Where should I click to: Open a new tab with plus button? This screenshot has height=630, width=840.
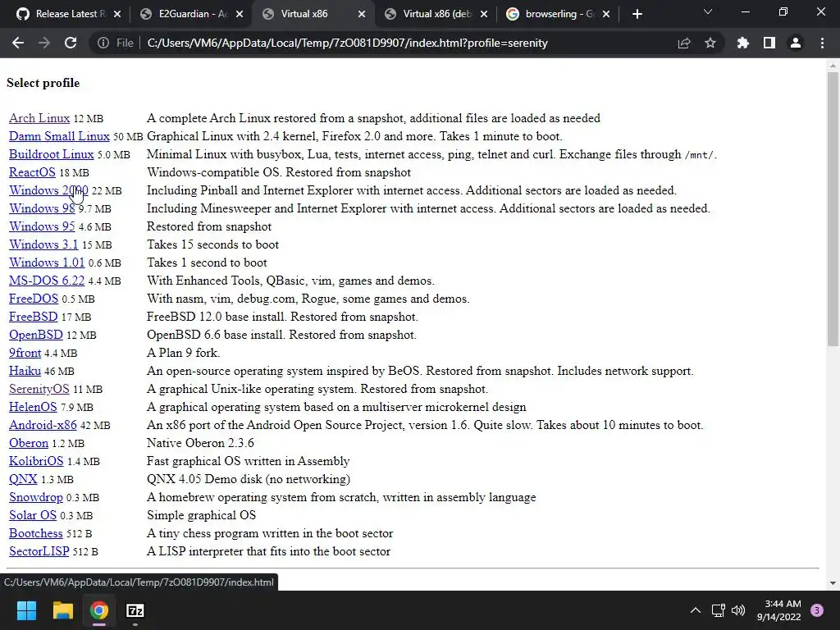pyautogui.click(x=637, y=15)
